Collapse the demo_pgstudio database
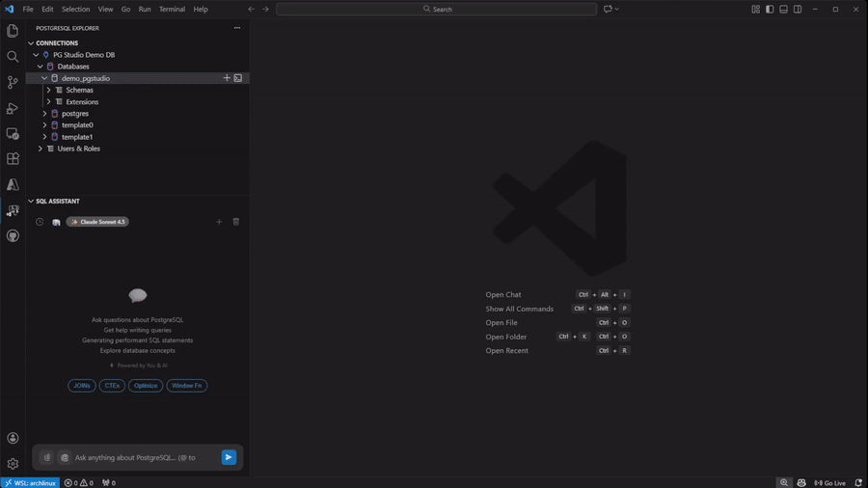This screenshot has height=488, width=868. tap(44, 78)
